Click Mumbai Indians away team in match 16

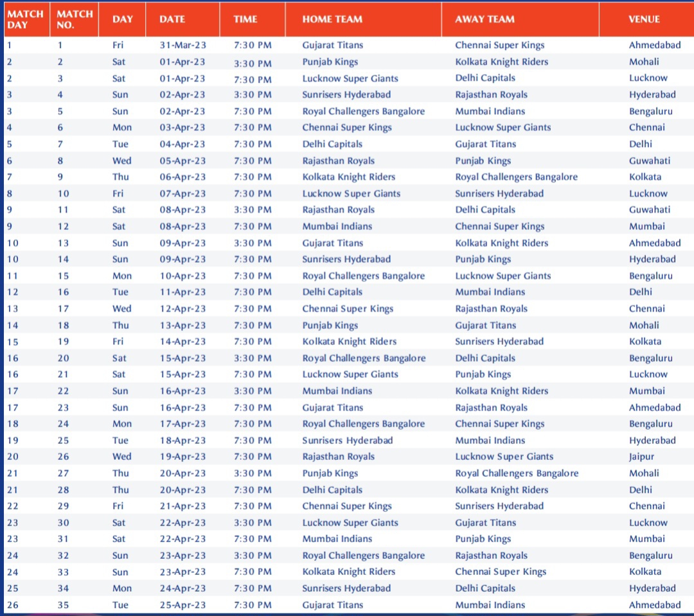[490, 292]
